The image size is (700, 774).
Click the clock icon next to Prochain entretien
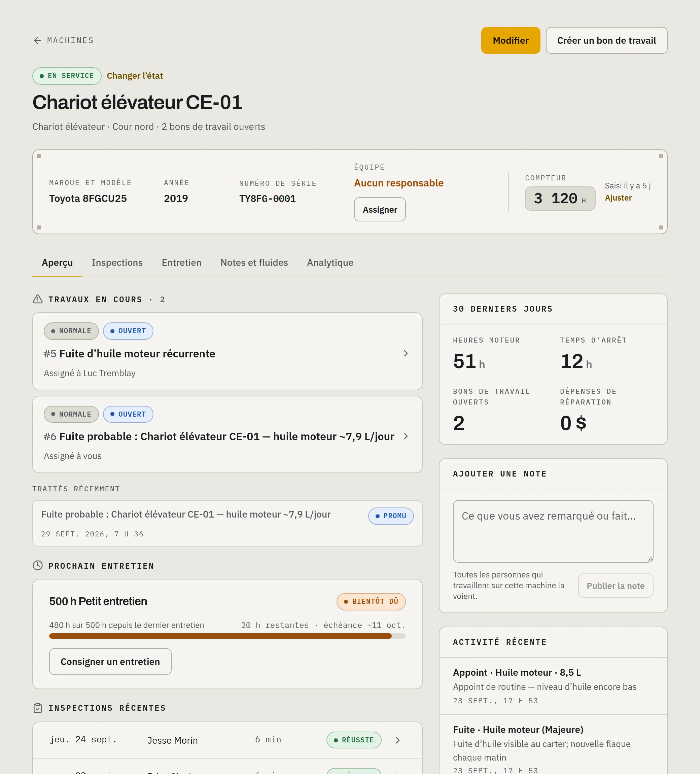point(38,566)
